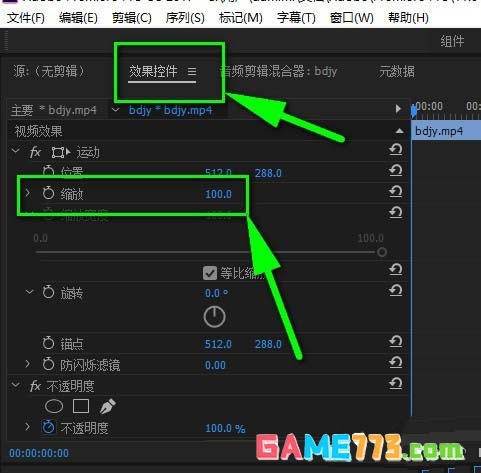This screenshot has width=481, height=473.
Task: Switch to the 源:(无剪辑) tab
Action: tap(49, 71)
